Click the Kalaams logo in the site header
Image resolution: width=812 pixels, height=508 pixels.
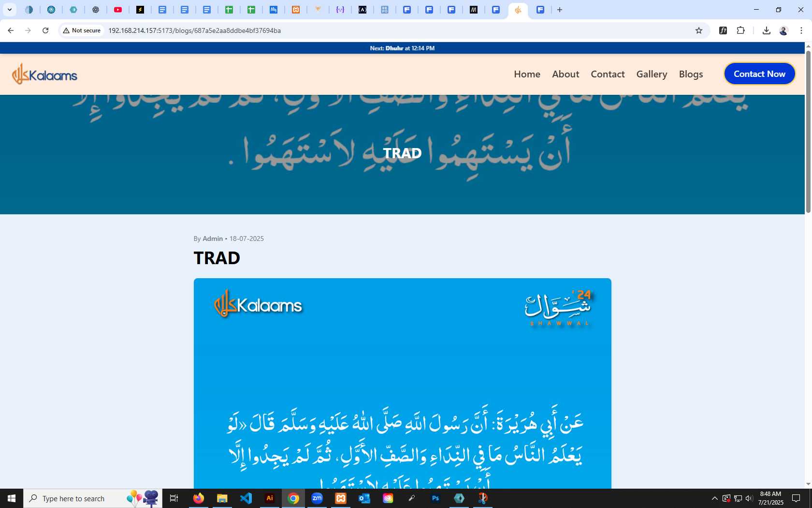(x=44, y=74)
